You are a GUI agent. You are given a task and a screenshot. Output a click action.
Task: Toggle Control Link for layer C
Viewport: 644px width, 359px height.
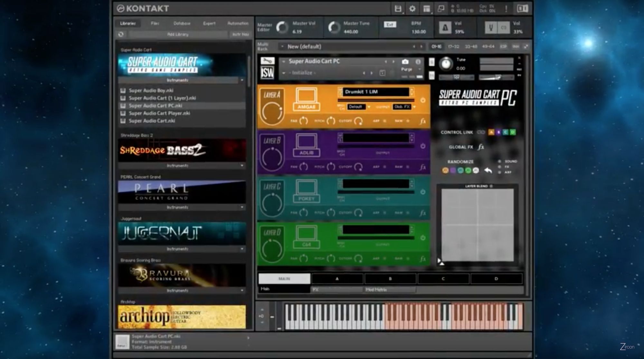(x=506, y=132)
